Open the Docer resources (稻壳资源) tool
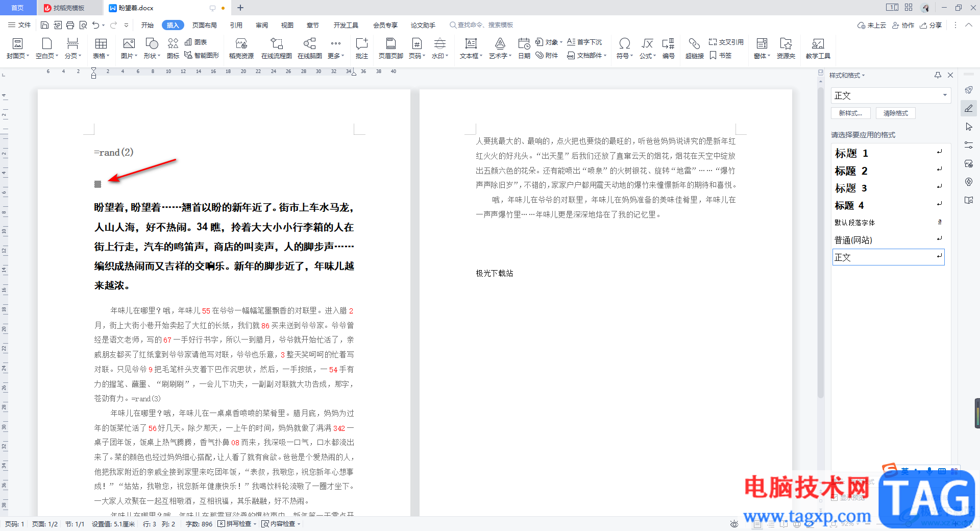 point(241,49)
